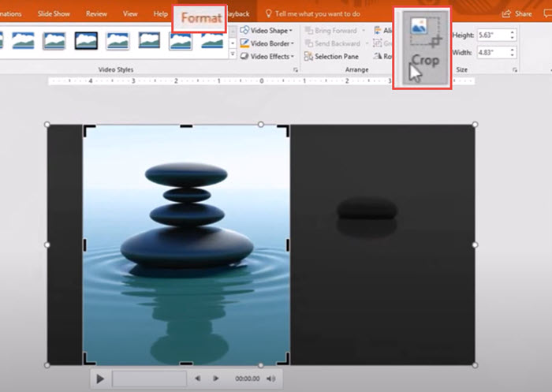552x392 pixels.
Task: Step the video back one frame
Action: [x=197, y=379]
